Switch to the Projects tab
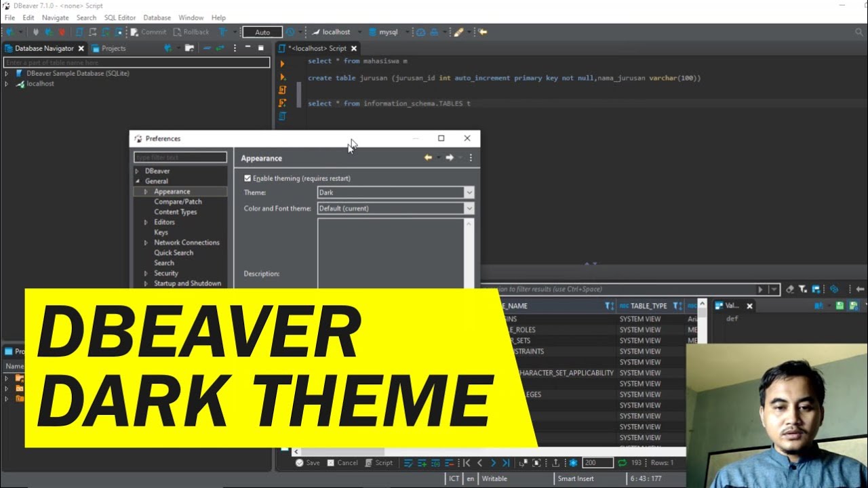 (x=108, y=48)
